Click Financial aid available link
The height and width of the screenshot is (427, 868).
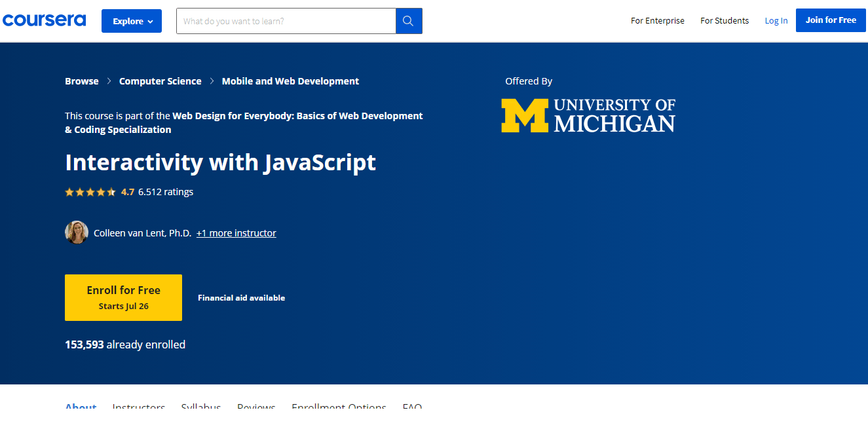[x=241, y=298]
